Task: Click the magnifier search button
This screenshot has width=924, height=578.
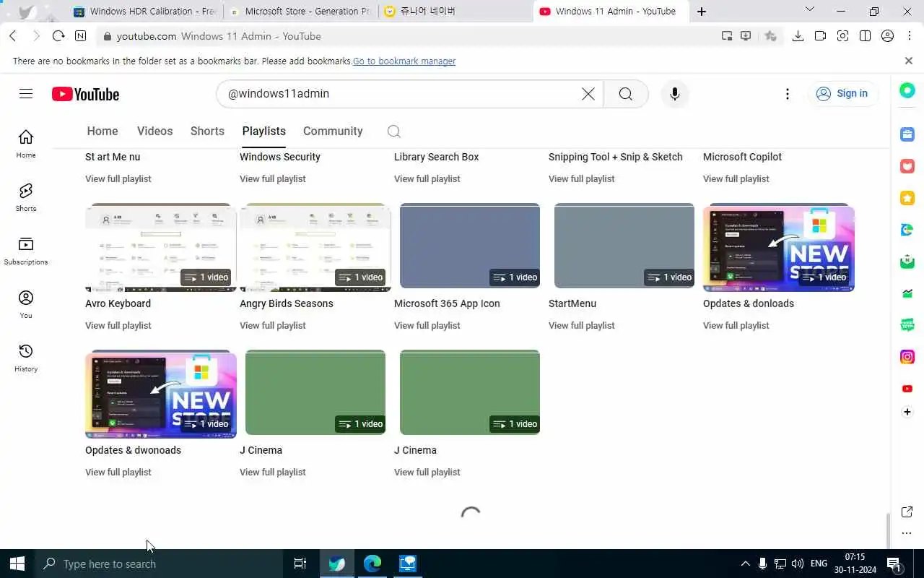Action: tap(626, 94)
